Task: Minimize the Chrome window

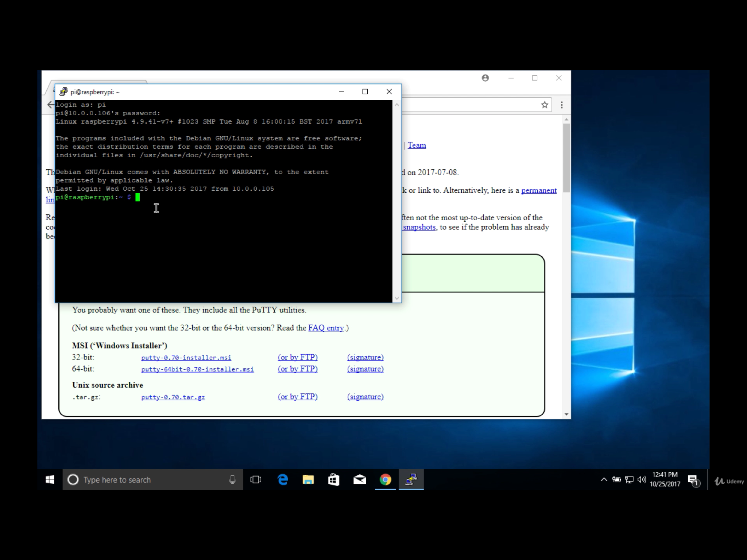Action: click(x=511, y=78)
